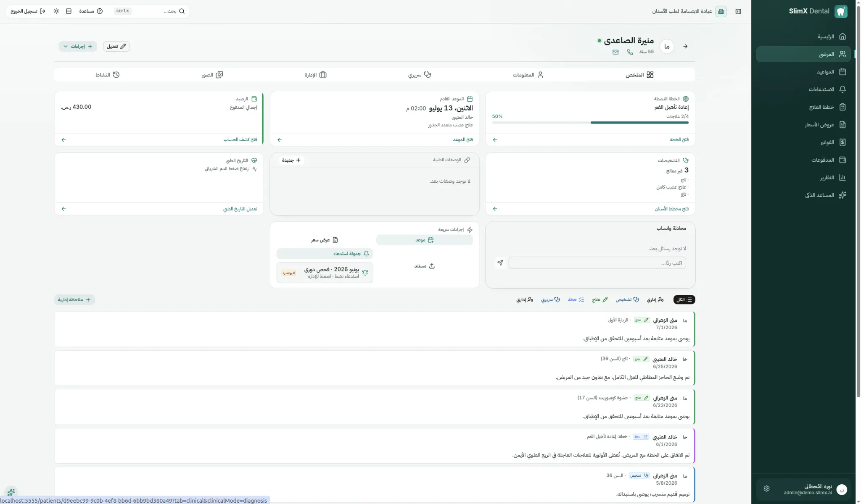Send WhatsApp message with paper-plane icon

click(x=500, y=263)
